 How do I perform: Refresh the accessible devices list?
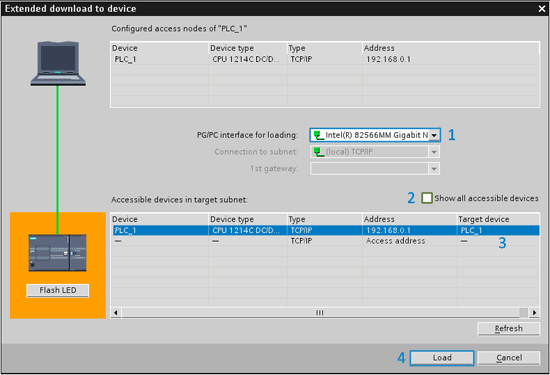[509, 329]
